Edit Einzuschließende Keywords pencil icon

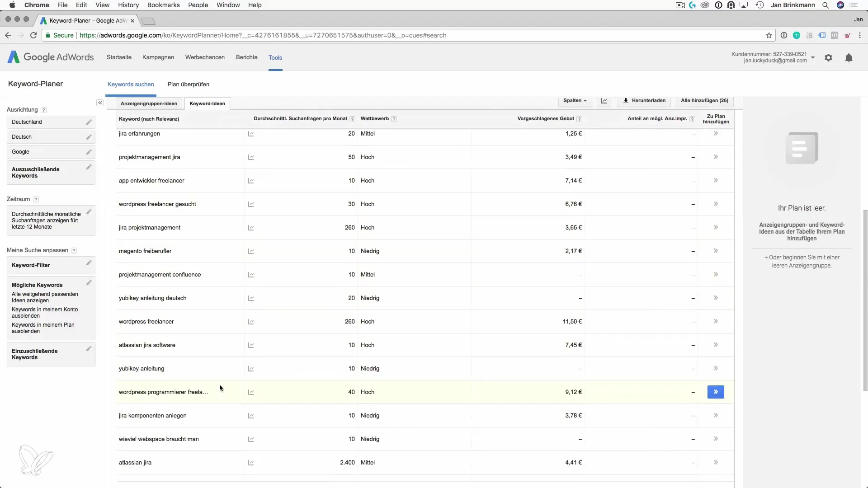tap(89, 349)
